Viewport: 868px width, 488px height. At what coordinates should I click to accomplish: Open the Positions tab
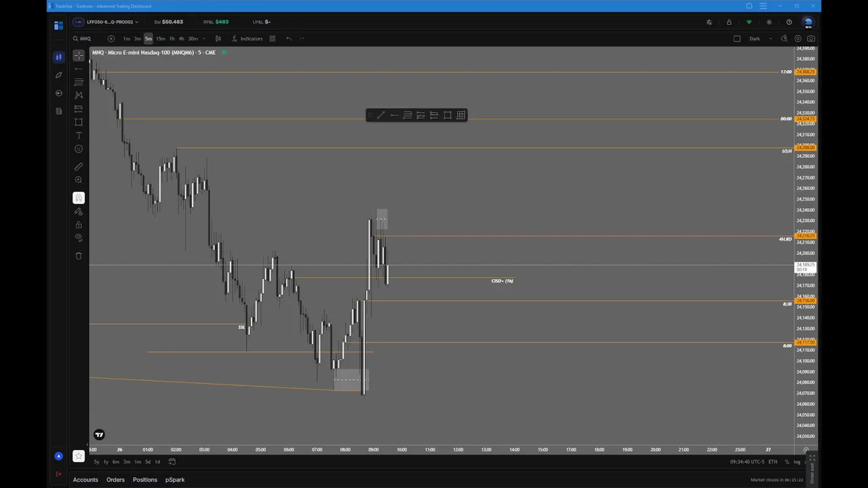145,480
